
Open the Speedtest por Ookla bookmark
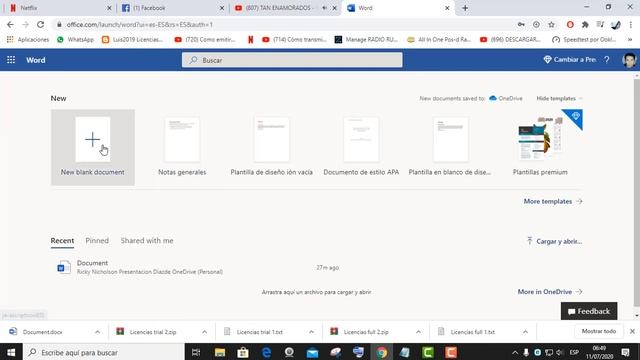click(584, 40)
